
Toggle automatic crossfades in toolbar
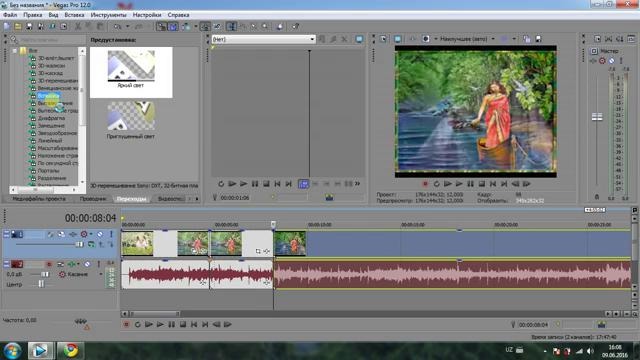click(x=173, y=27)
